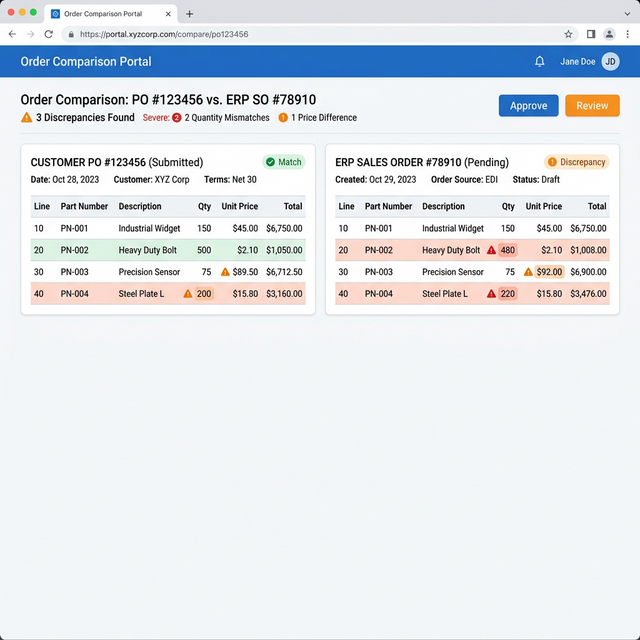Click the $1,050.00 total in customer PO
This screenshot has height=640, width=640.
coord(284,250)
